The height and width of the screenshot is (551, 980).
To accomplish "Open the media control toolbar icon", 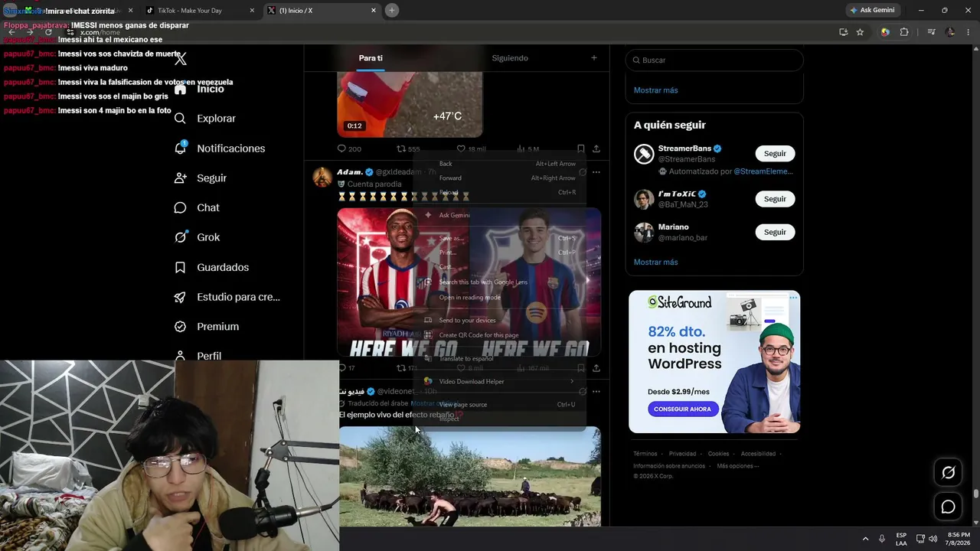I will point(931,32).
